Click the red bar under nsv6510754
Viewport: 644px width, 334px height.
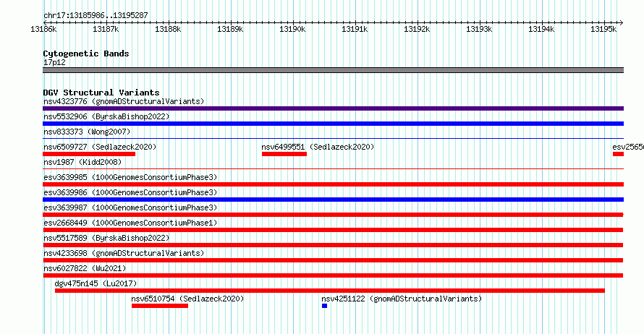pos(160,306)
